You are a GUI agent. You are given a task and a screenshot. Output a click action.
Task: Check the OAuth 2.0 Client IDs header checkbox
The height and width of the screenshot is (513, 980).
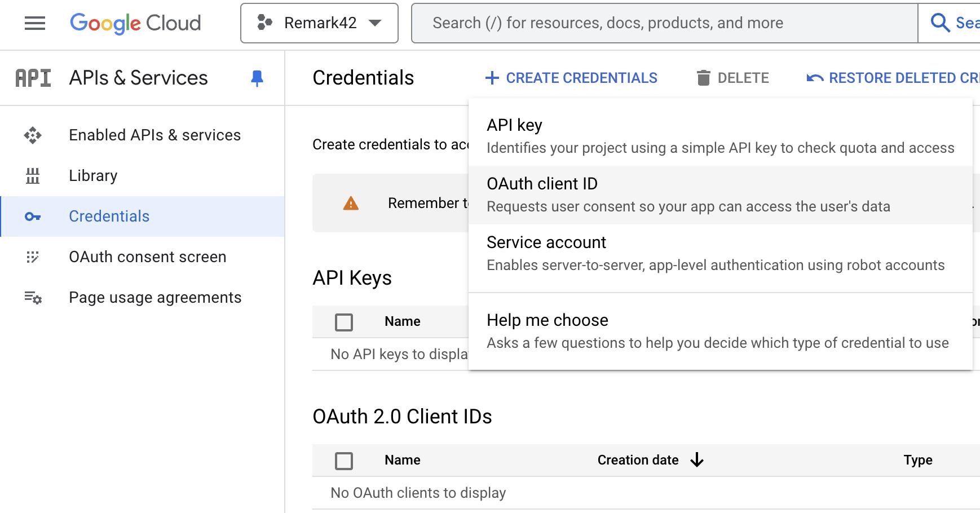point(345,461)
